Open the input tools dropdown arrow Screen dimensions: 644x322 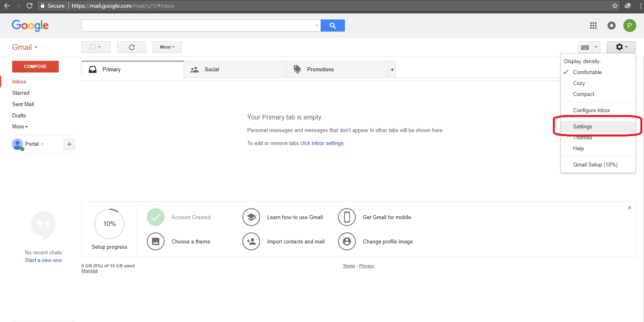pos(596,47)
